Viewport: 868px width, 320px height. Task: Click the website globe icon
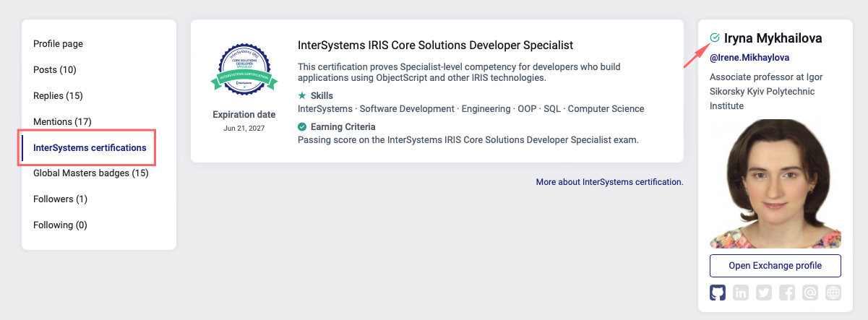tap(833, 293)
